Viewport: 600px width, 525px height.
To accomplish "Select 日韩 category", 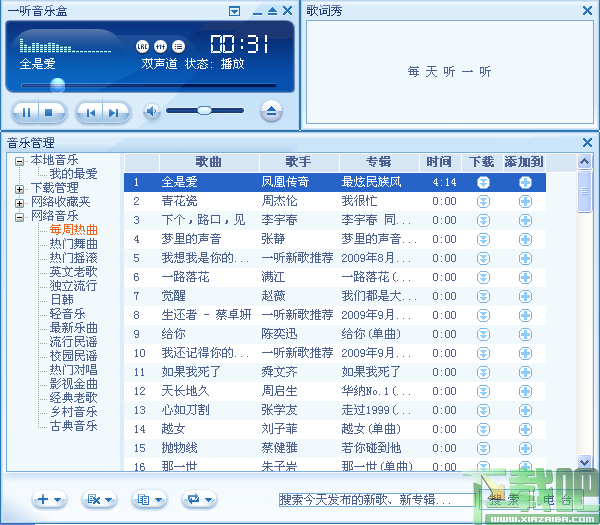I will pos(62,300).
